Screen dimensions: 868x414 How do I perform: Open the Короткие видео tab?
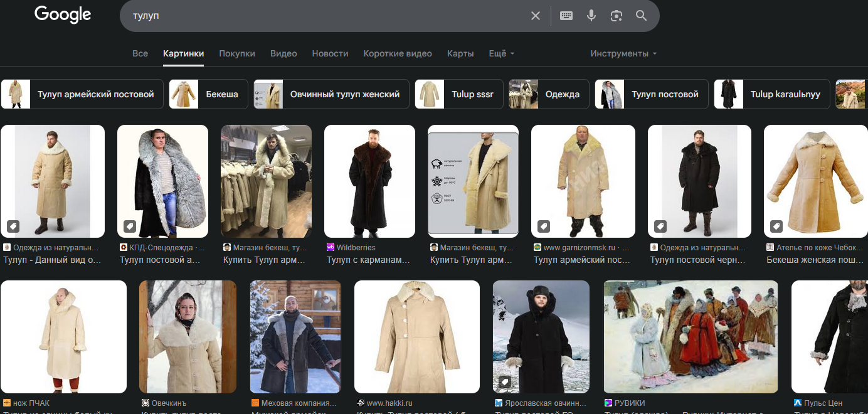(398, 53)
